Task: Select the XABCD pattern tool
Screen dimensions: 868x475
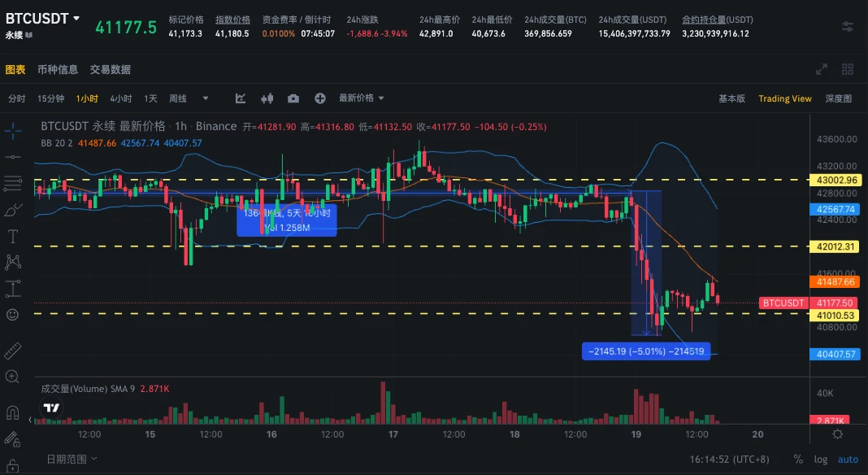Action: (12, 261)
